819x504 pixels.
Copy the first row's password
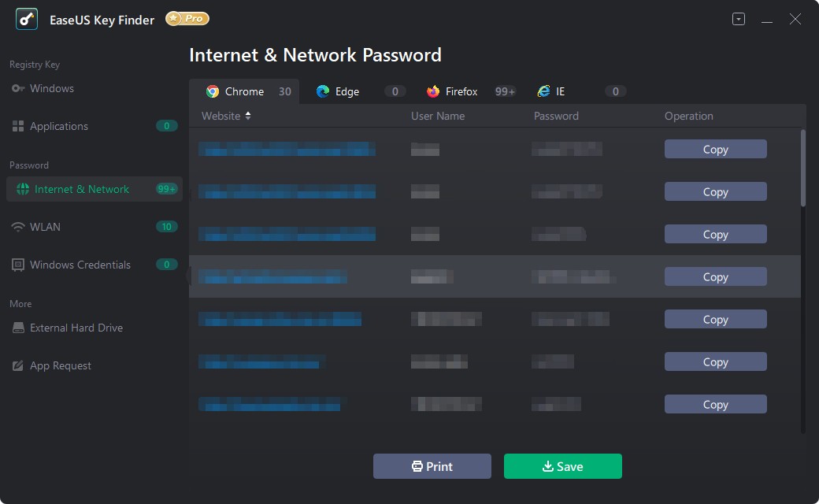click(x=715, y=150)
